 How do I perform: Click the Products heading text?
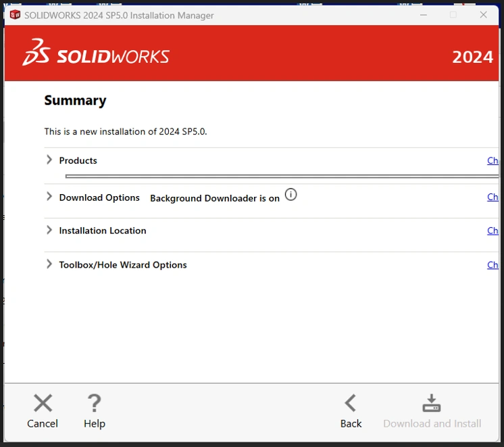tap(78, 160)
